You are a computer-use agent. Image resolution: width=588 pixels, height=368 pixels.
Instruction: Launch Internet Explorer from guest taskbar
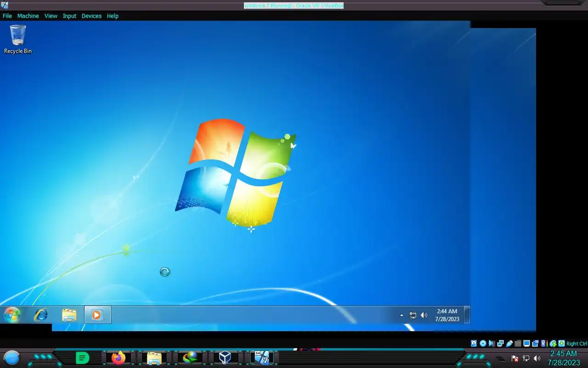point(41,315)
